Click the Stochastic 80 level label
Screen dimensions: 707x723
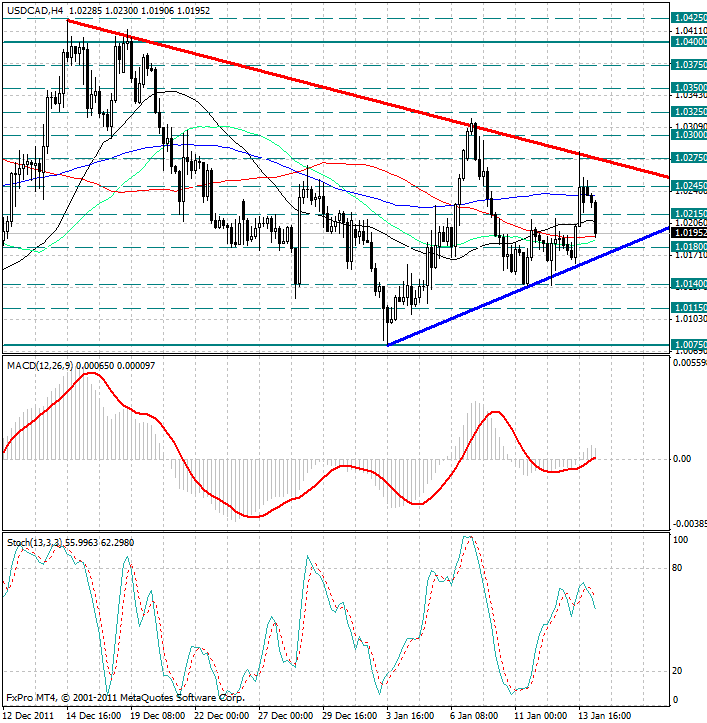coord(677,568)
